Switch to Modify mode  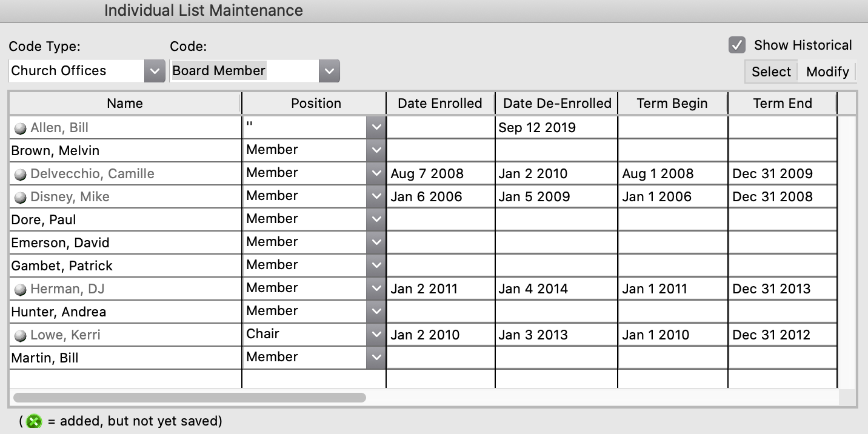point(827,72)
